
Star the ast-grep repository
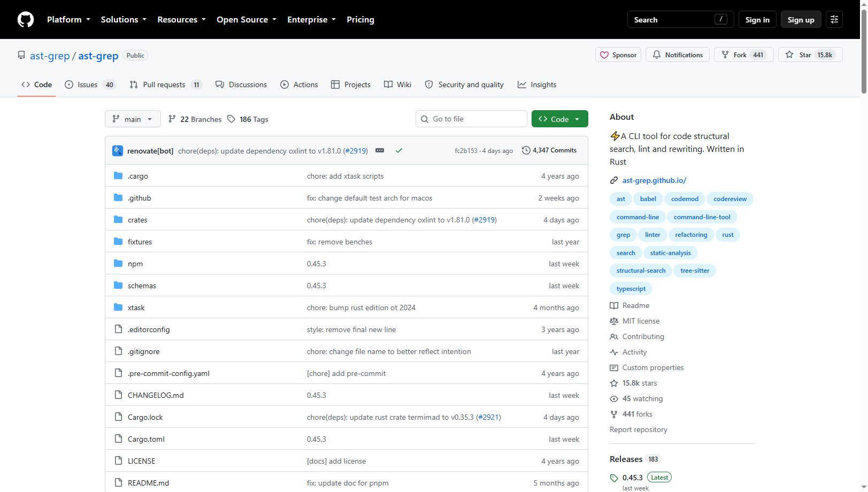pos(810,55)
